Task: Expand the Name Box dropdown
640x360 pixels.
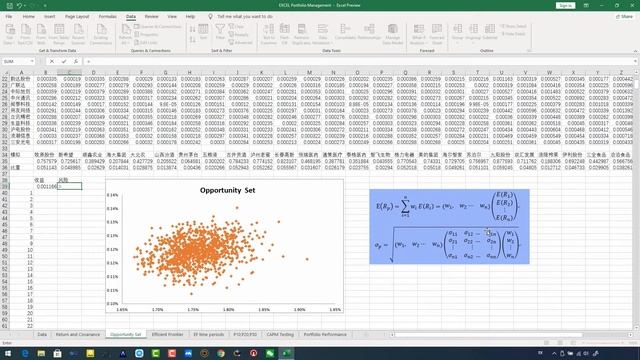Action: click(x=32, y=61)
